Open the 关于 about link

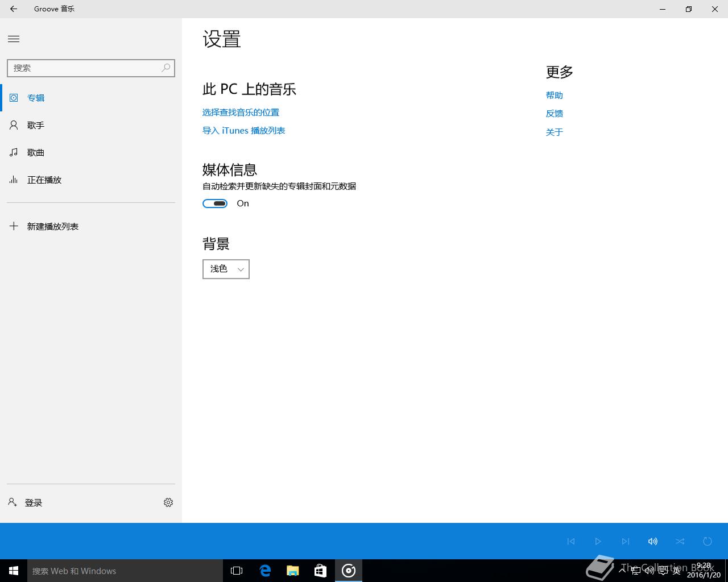click(555, 132)
